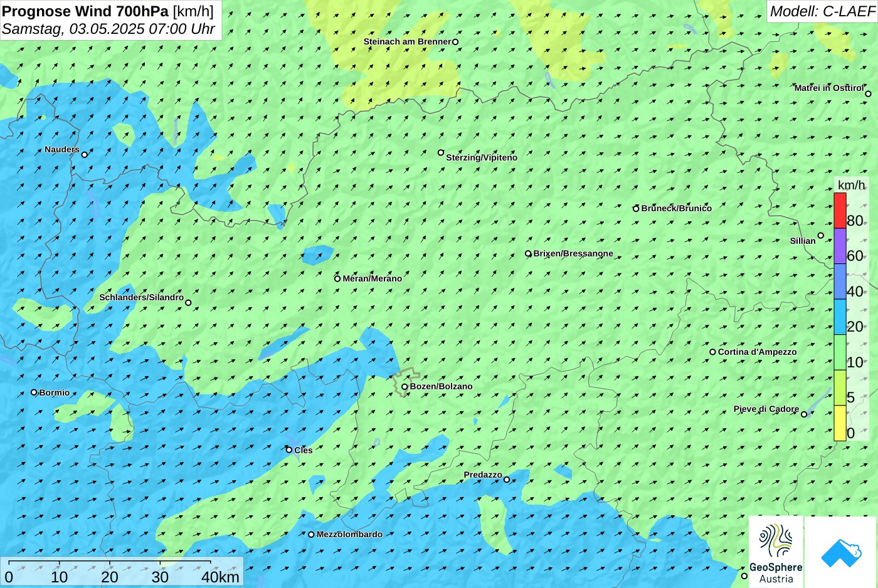Select the Matrei in Osttirol marker
This screenshot has height=588, width=878.
pos(868,94)
